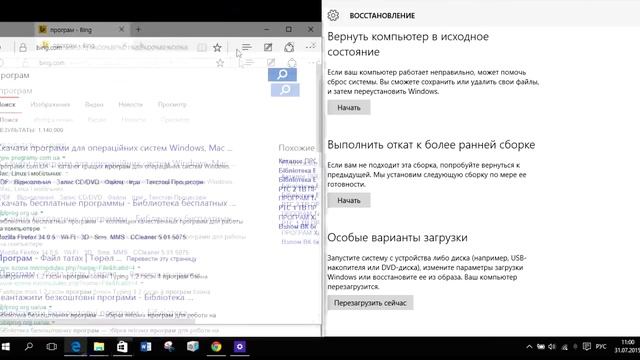Click the taskbar search magnifier
The height and width of the screenshot is (360, 640).
[29, 347]
